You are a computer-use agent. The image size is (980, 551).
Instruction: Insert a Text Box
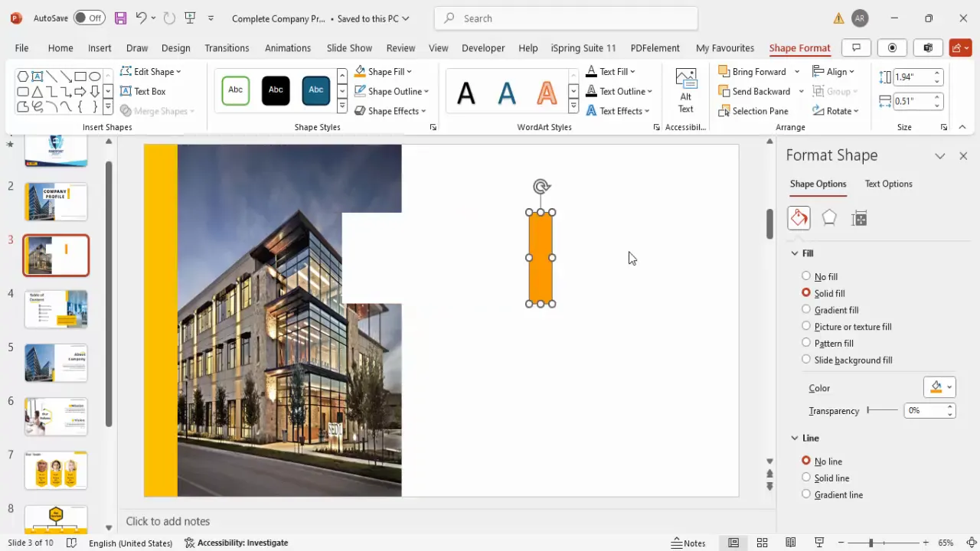click(142, 91)
